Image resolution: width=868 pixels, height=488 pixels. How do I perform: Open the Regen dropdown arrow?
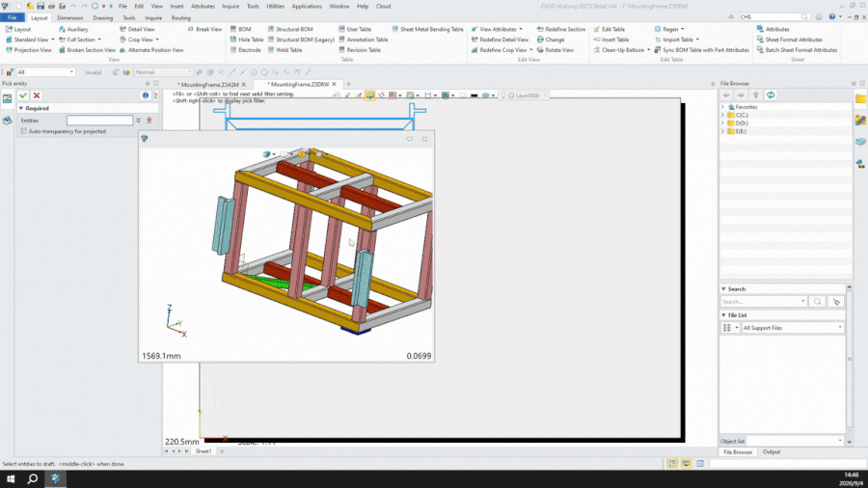(683, 29)
